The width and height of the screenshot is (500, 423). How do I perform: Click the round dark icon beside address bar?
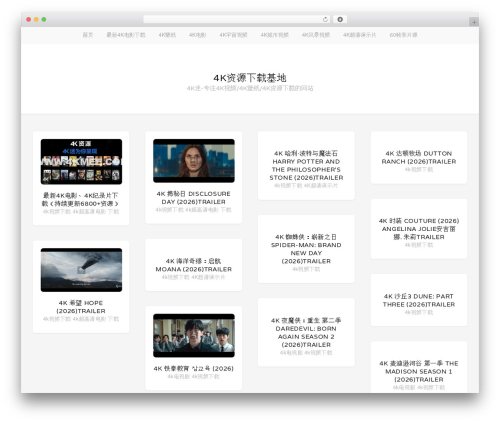[340, 19]
